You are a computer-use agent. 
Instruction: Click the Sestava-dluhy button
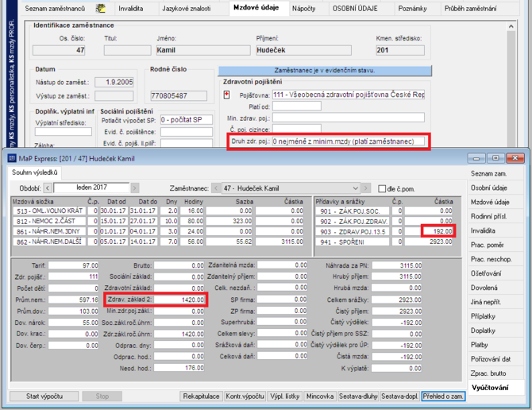click(358, 396)
